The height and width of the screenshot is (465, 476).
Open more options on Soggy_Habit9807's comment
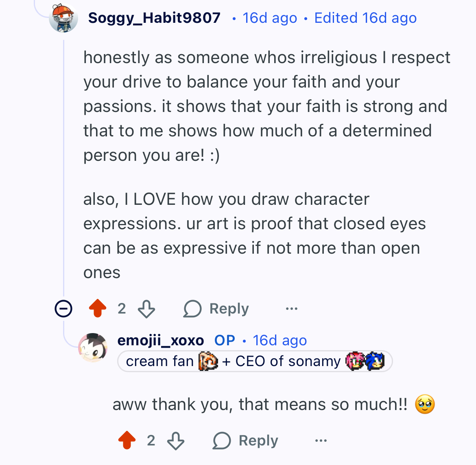coord(292,309)
